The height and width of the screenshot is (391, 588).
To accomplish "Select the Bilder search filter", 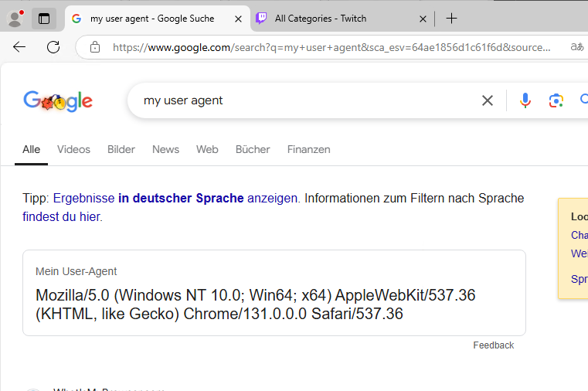I will click(x=121, y=149).
